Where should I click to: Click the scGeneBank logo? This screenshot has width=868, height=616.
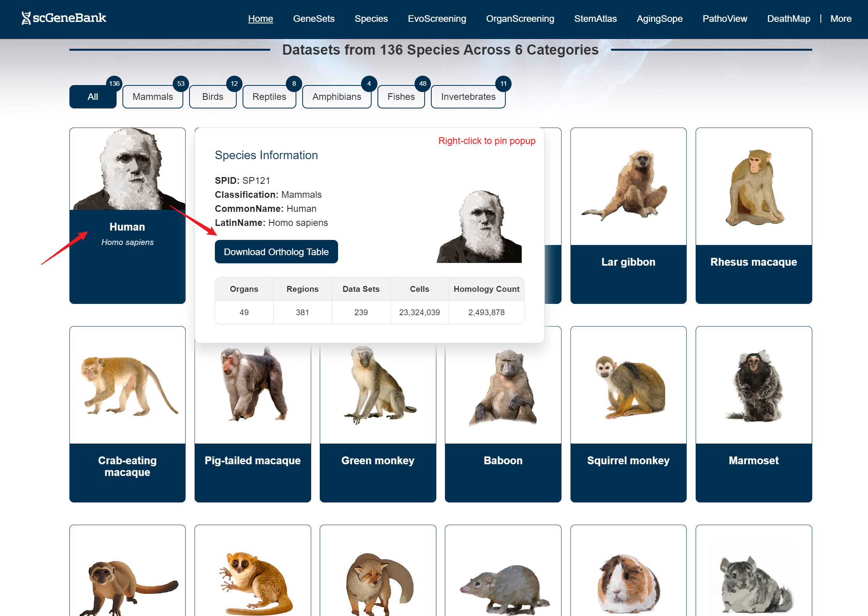(64, 18)
